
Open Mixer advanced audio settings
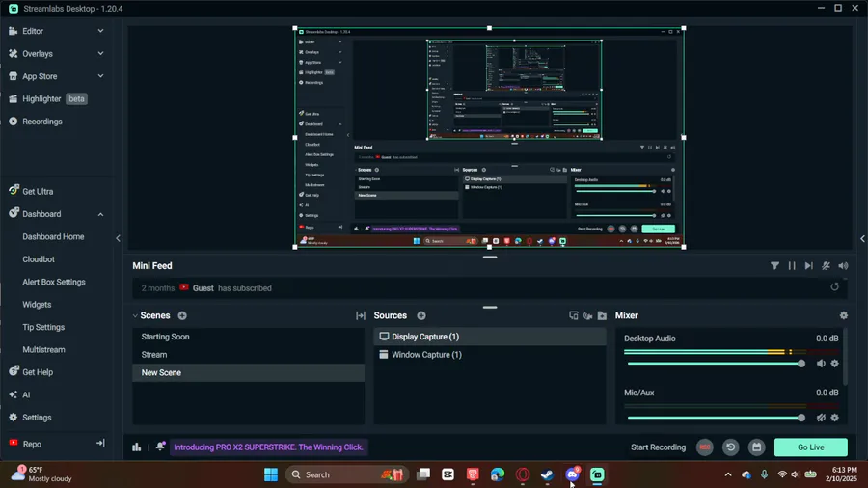pyautogui.click(x=844, y=315)
